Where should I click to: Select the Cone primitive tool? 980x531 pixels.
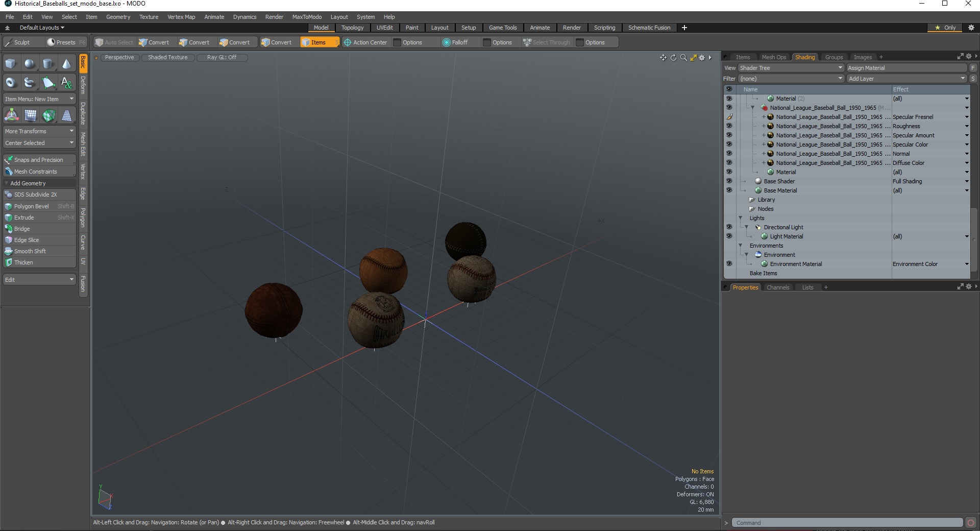tap(66, 64)
